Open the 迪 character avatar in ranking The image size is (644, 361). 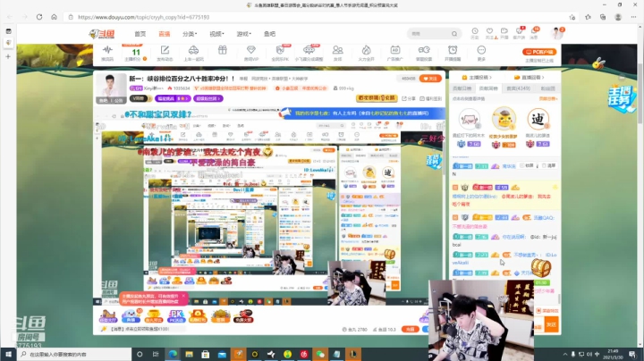tap(538, 120)
